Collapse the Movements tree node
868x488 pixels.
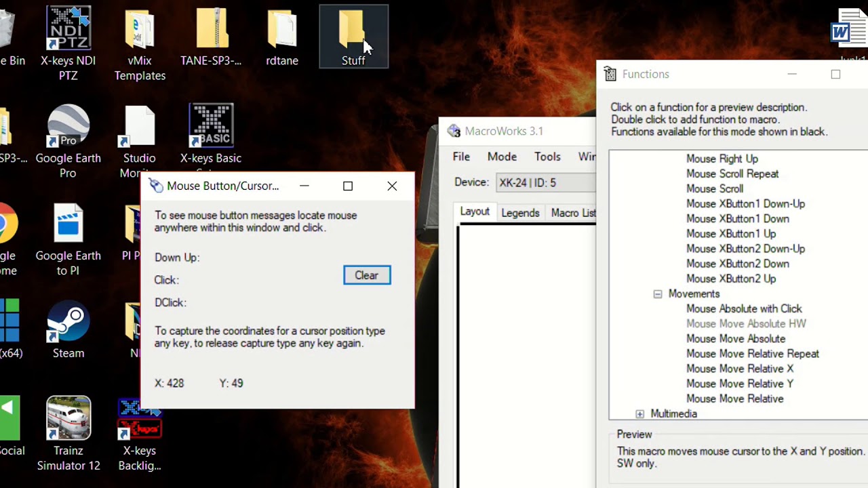[x=657, y=294]
